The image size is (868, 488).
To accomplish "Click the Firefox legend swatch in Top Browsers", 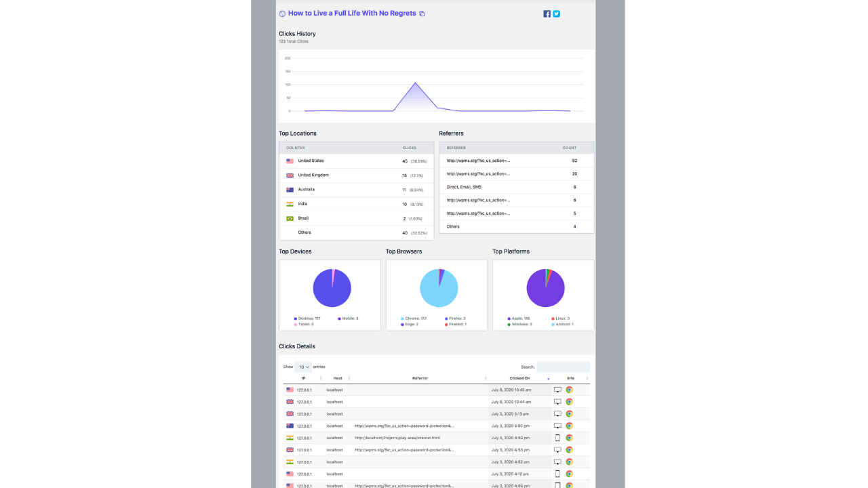I will pyautogui.click(x=446, y=319).
